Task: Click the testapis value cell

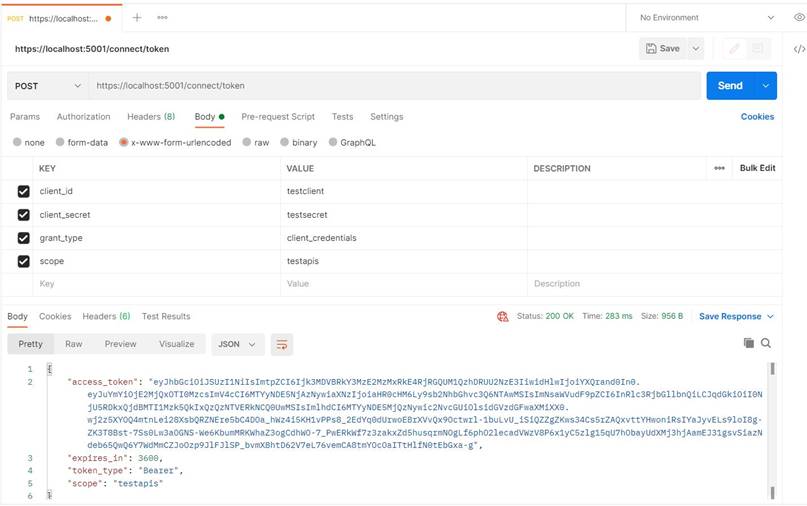Action: click(404, 261)
